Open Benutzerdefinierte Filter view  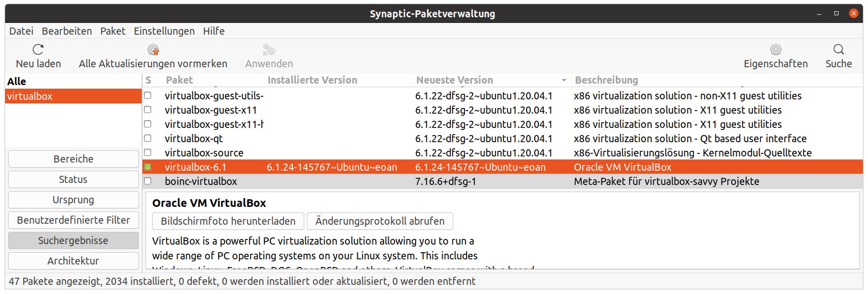(73, 220)
